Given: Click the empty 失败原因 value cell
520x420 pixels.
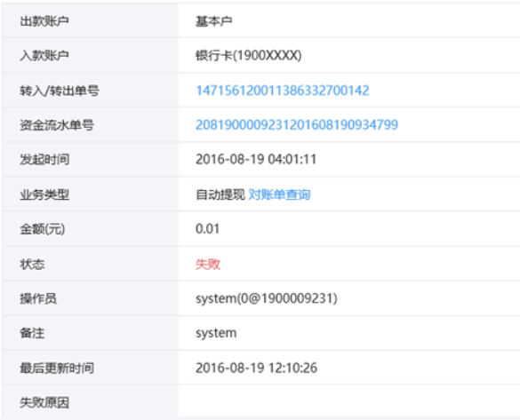Looking at the screenshot, I should (348, 400).
